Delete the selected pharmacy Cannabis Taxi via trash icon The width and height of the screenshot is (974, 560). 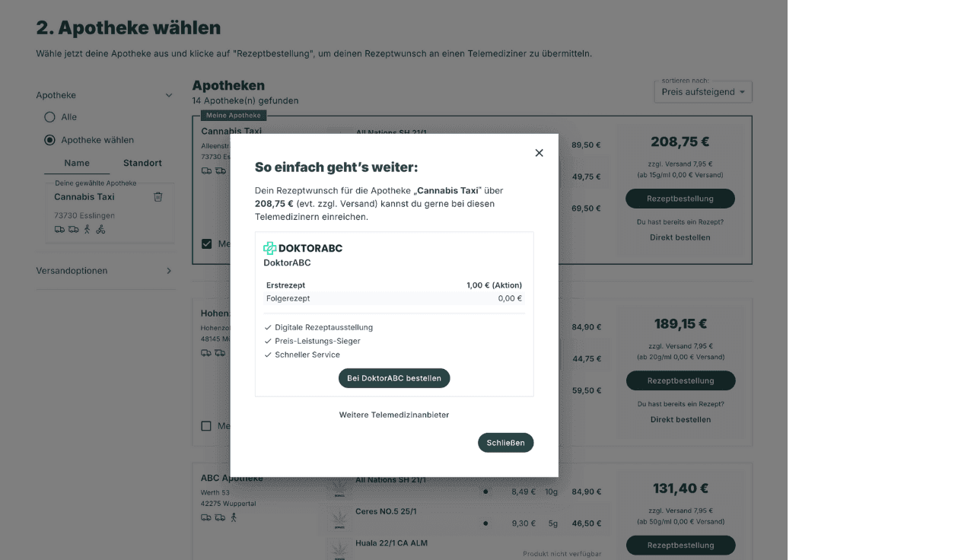[158, 197]
